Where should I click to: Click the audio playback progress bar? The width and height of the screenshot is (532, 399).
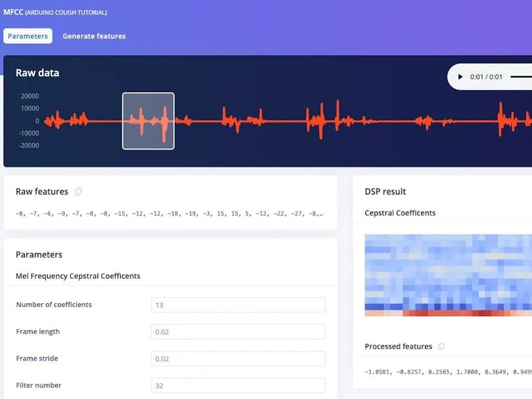tap(521, 77)
